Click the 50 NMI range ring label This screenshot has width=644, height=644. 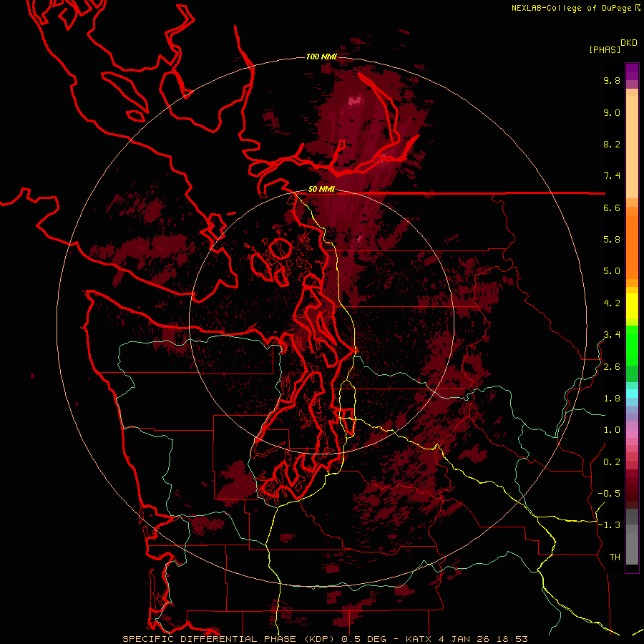pos(321,190)
